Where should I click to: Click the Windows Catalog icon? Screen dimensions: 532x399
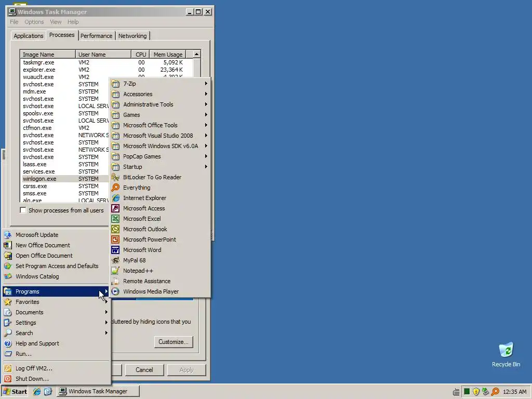8,276
